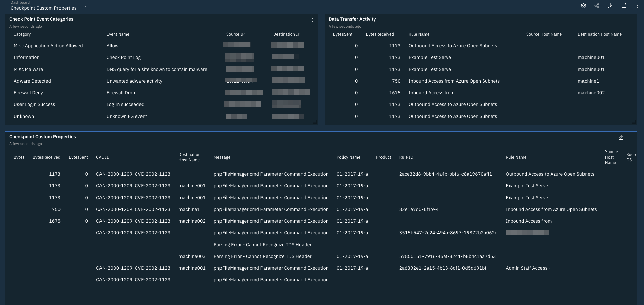The image size is (644, 305).
Task: Open the Checkpoint Custom Properties panel kebab menu
Action: click(632, 138)
